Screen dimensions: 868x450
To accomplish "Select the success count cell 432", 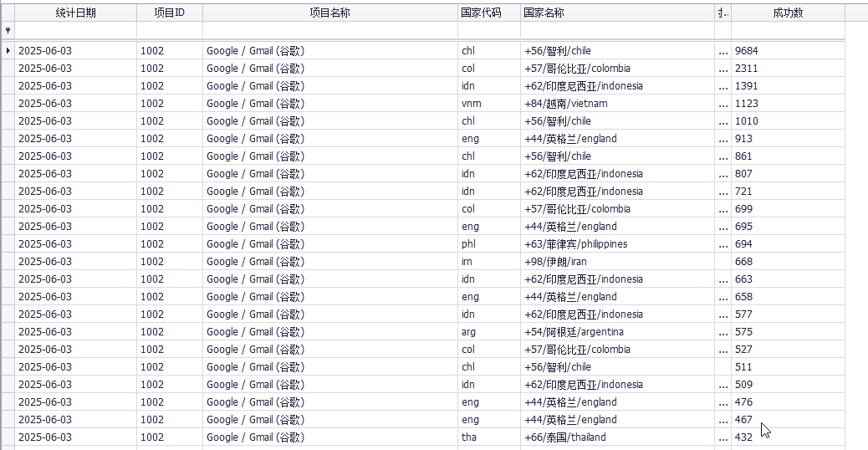I will [788, 437].
